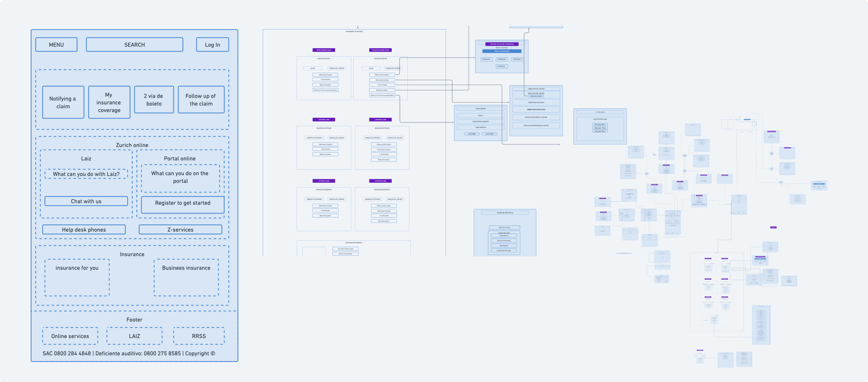The height and width of the screenshot is (382, 868).
Task: Select the INTERAÇÃO 2 box
Action: pyautogui.click(x=502, y=59)
